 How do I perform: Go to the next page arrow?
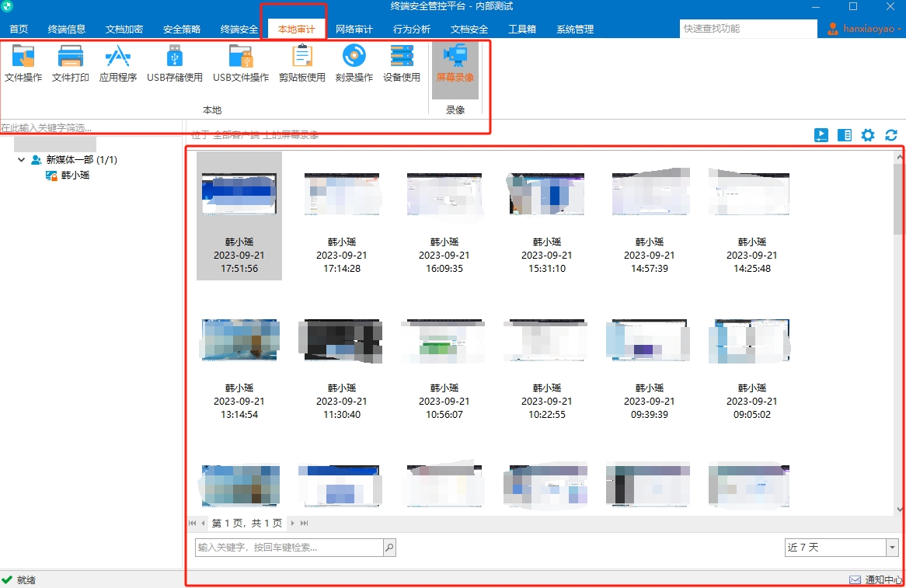292,524
